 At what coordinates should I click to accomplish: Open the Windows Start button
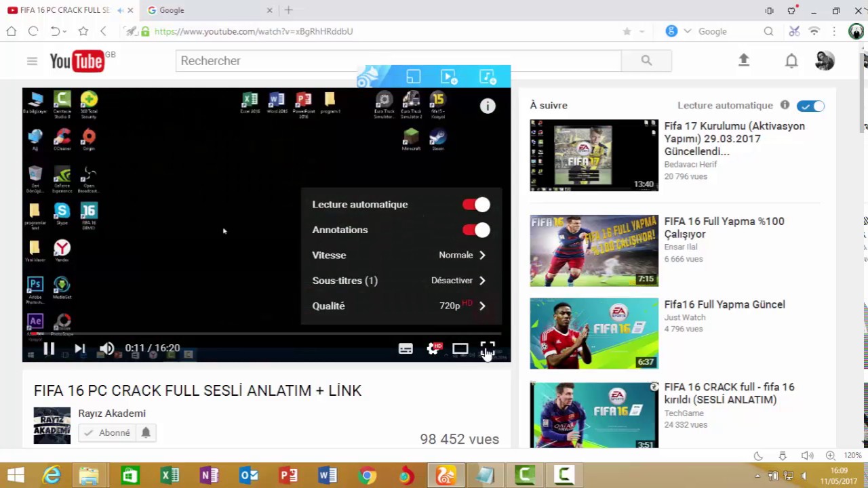[x=15, y=476]
